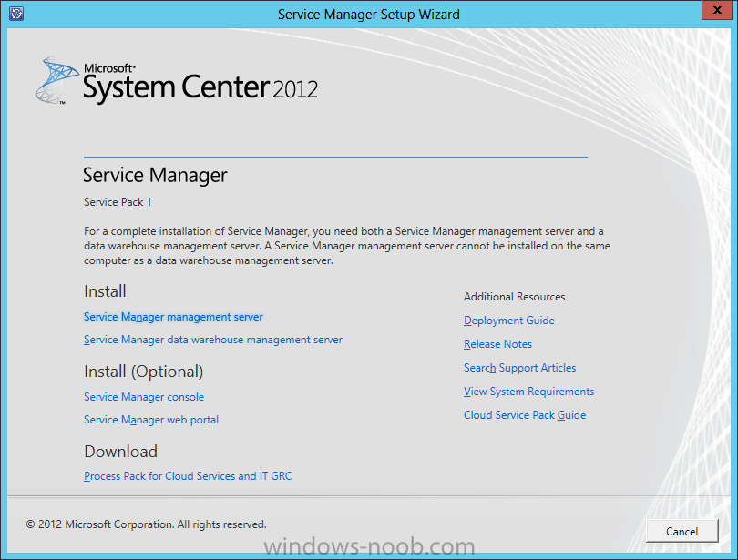Open the Deployment Guide link
This screenshot has width=738, height=560.
(508, 321)
